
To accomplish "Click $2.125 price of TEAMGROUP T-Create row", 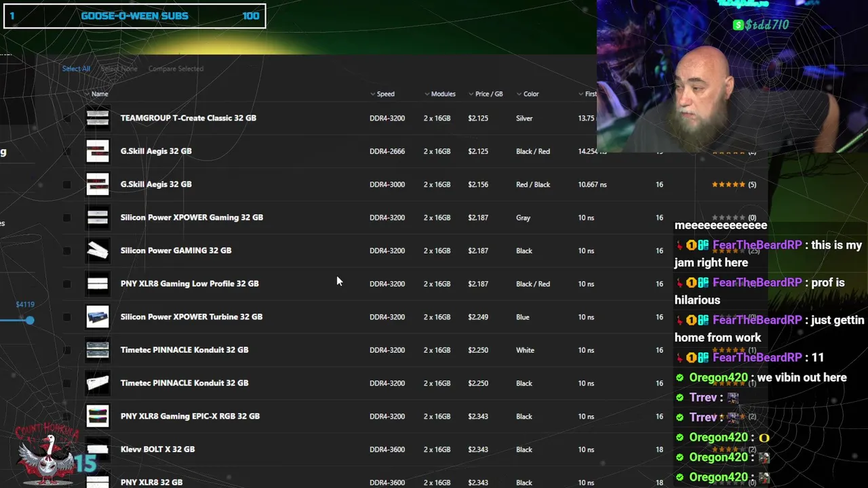I will (478, 118).
